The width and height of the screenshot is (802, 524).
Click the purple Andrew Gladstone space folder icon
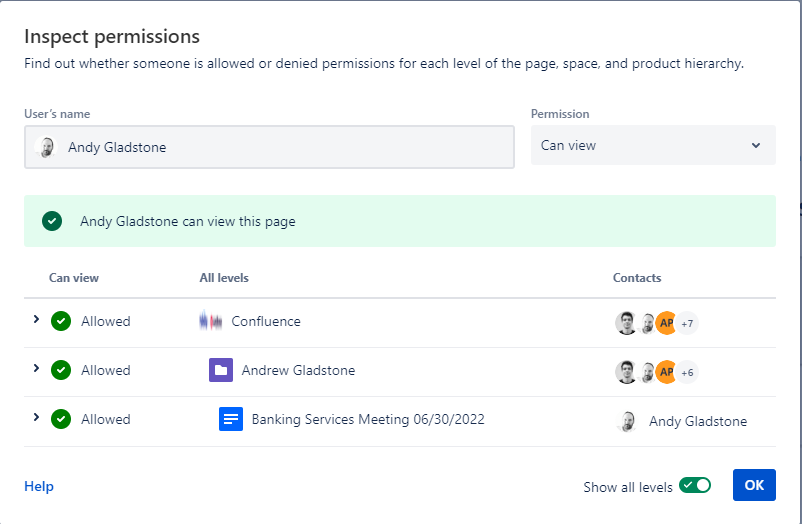click(221, 370)
